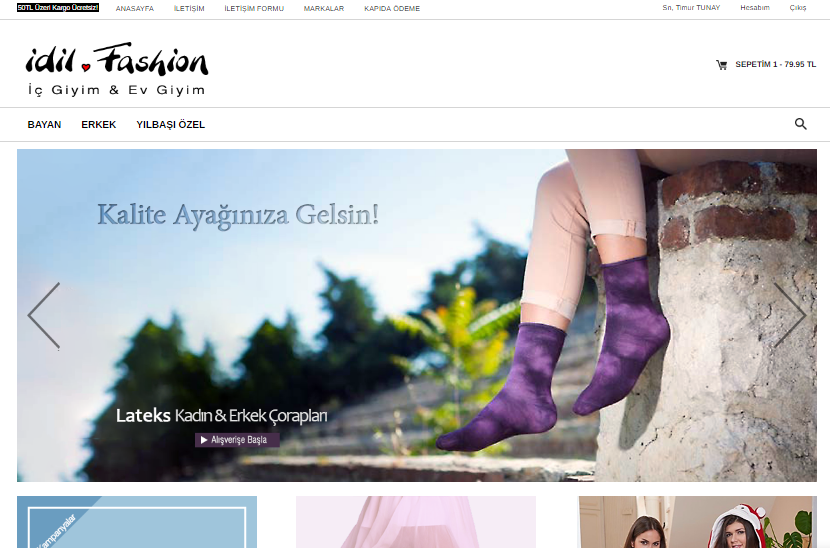Open the YILBAŞI ÖZEL menu
Image resolution: width=830 pixels, height=548 pixels.
tap(170, 124)
